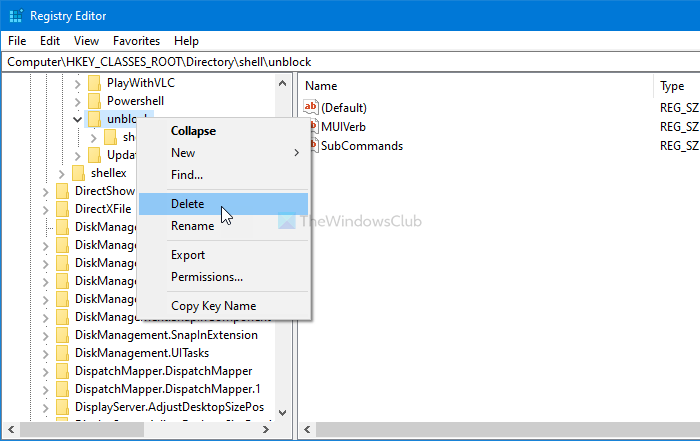The width and height of the screenshot is (700, 441).
Task: Click the DisplayServer.AdjustDesktopSizePos folder icon
Action: (62, 407)
